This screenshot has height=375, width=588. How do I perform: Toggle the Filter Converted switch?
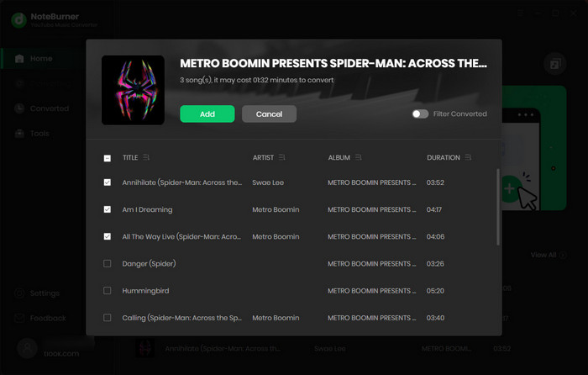[420, 114]
